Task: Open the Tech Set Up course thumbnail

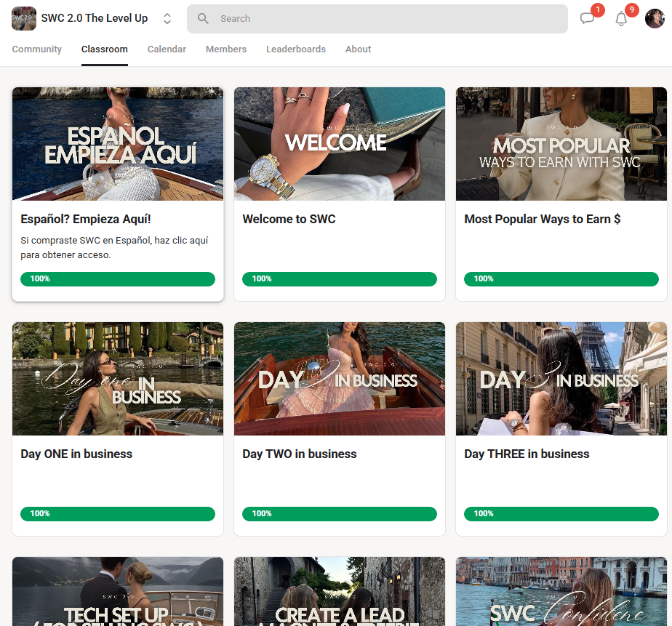Action: click(x=118, y=592)
